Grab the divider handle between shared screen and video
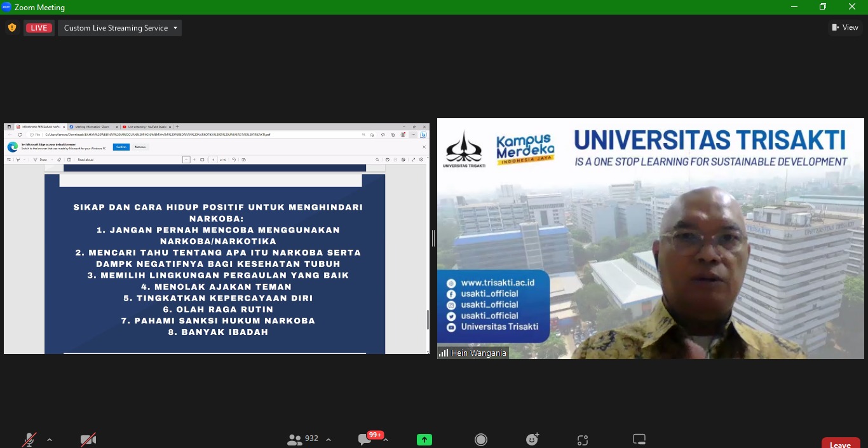Screen dimensions: 868x448 click(433, 238)
